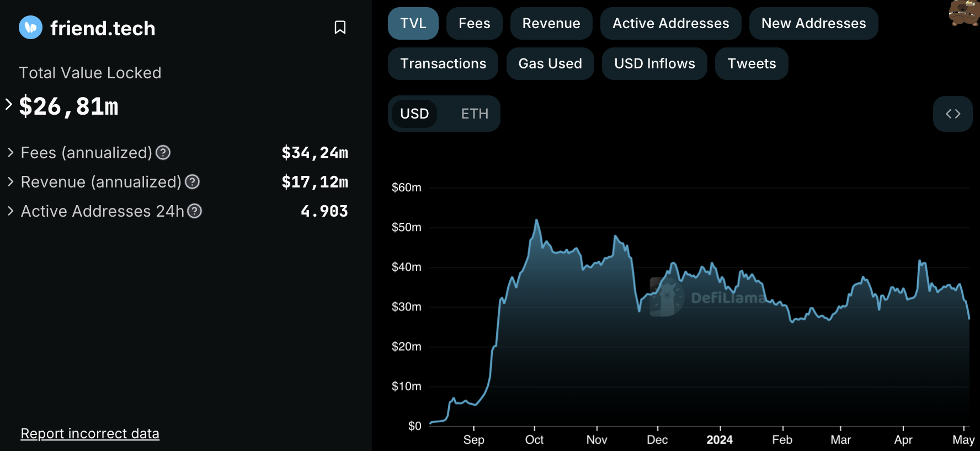The height and width of the screenshot is (451, 980).
Task: Click the $50m y-axis label
Action: [406, 227]
